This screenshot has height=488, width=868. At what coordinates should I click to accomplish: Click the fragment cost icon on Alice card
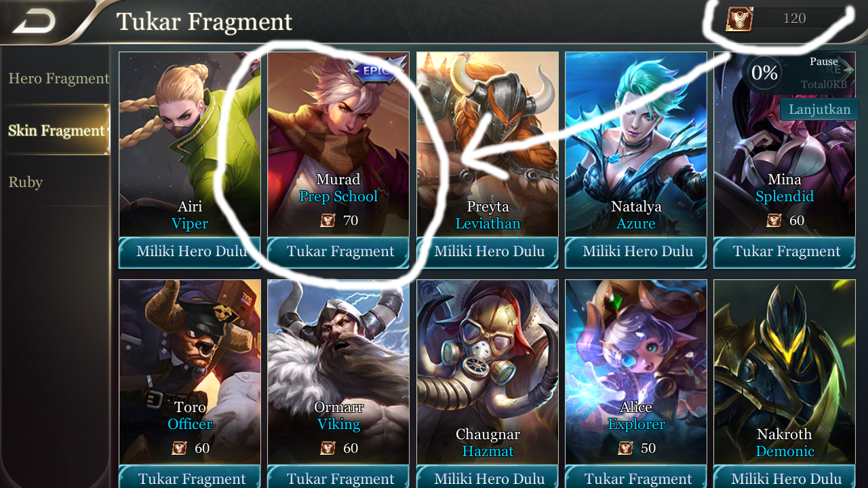pos(626,448)
